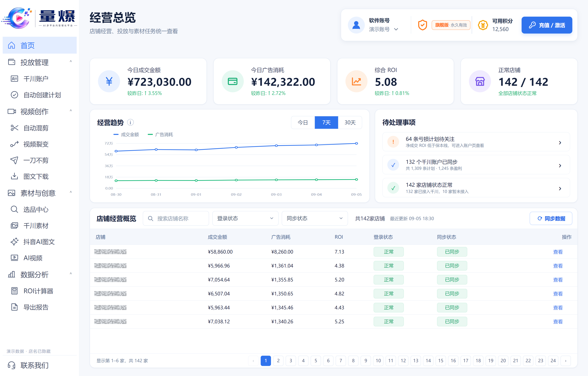Click the 图文下载 download icon

(14, 176)
